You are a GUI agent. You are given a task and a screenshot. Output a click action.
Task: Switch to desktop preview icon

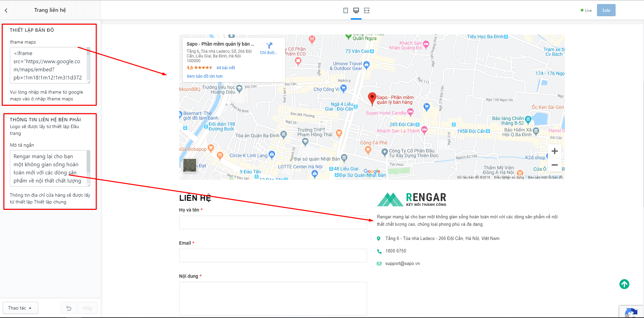click(356, 10)
